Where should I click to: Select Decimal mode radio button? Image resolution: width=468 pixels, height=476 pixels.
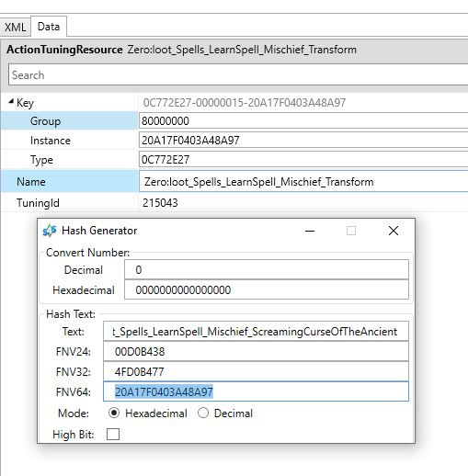[x=203, y=413]
